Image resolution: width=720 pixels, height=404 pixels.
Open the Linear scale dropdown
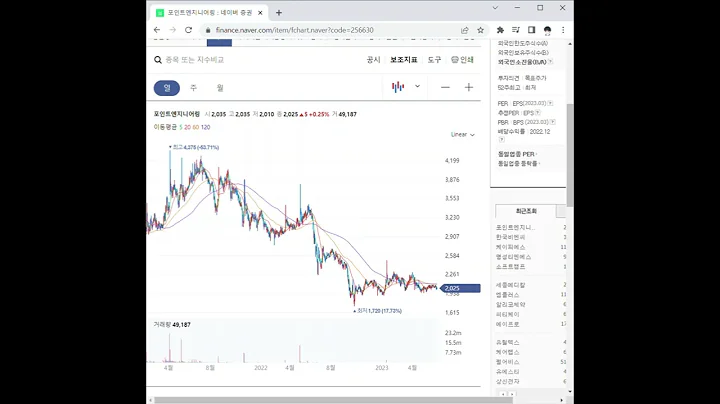(x=462, y=135)
